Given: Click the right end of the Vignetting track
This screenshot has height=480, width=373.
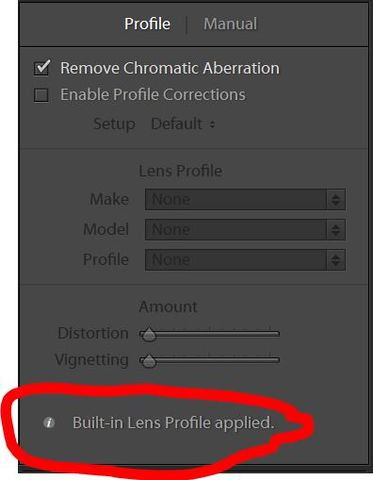Looking at the screenshot, I should click(277, 360).
